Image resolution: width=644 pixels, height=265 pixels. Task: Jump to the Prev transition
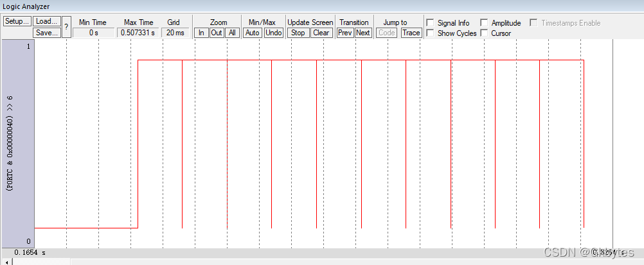coord(345,33)
